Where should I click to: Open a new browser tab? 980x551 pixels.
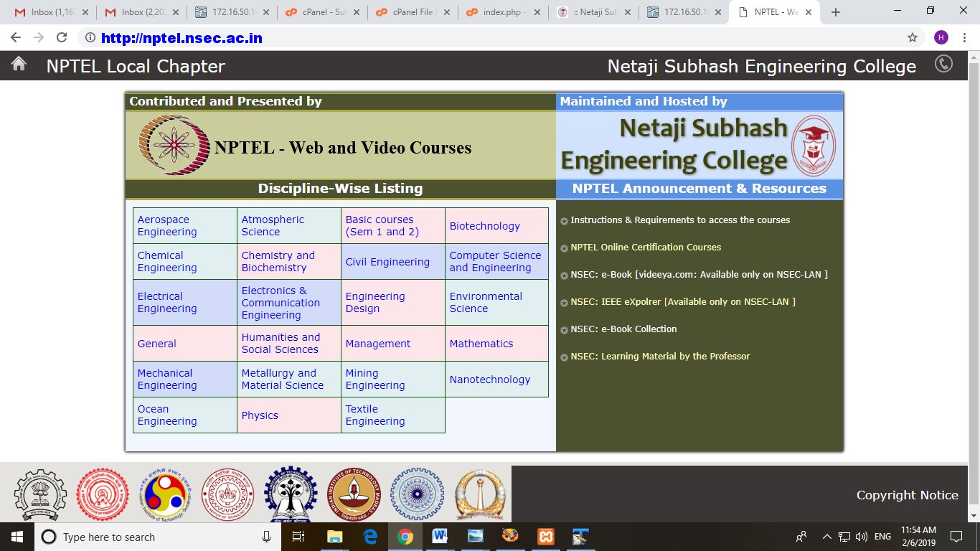[835, 12]
